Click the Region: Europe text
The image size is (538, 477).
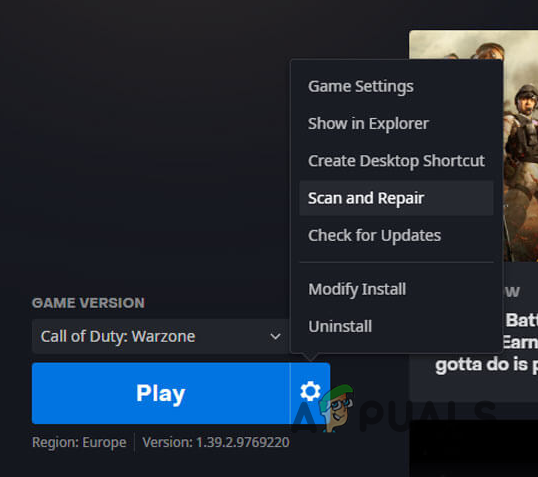point(79,442)
